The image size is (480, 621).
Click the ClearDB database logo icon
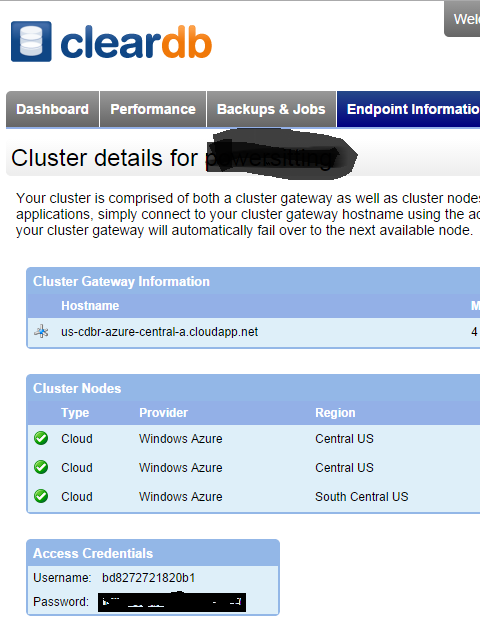point(31,42)
